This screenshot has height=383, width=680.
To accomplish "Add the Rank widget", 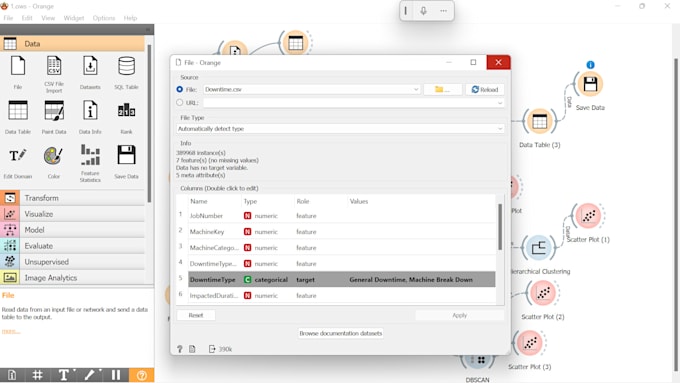I will [x=126, y=117].
